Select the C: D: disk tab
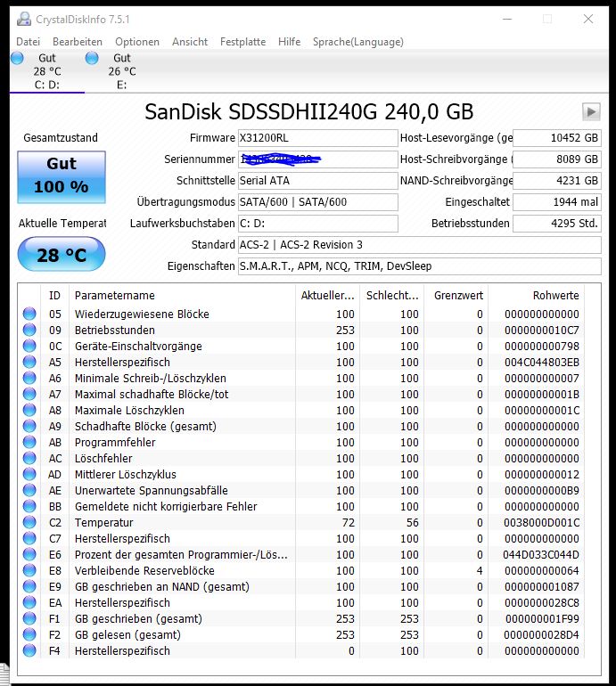The height and width of the screenshot is (686, 616). pos(47,71)
